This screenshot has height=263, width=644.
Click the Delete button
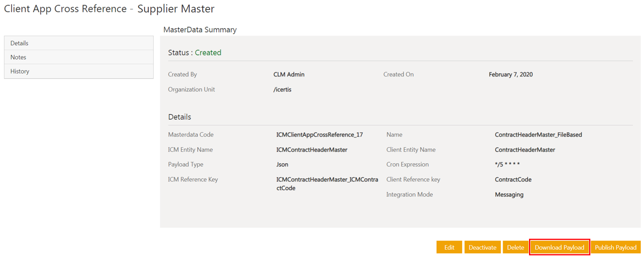click(515, 247)
